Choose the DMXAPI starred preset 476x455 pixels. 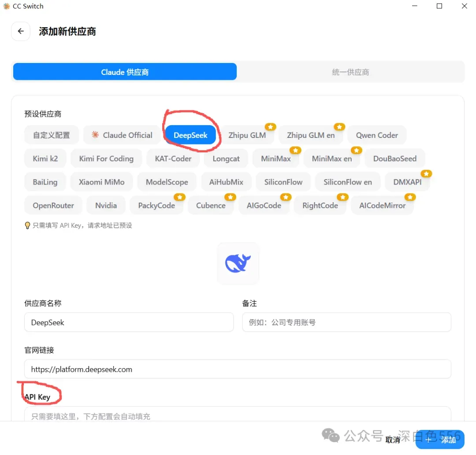(x=407, y=182)
